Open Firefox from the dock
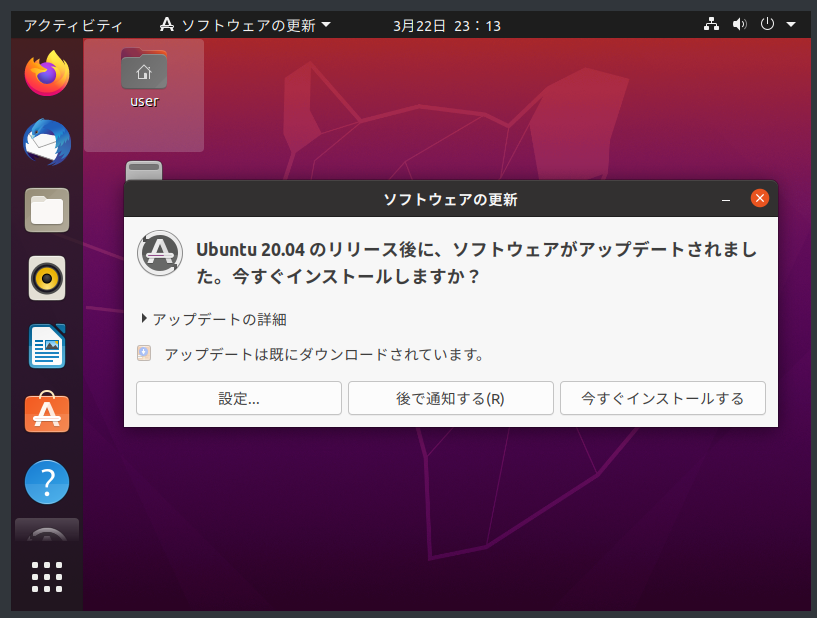 47,73
